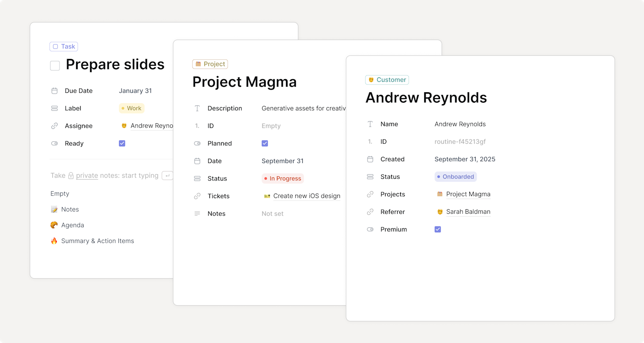Click the ticket icon before 'Create new iOS design'
The height and width of the screenshot is (343, 644).
(267, 196)
